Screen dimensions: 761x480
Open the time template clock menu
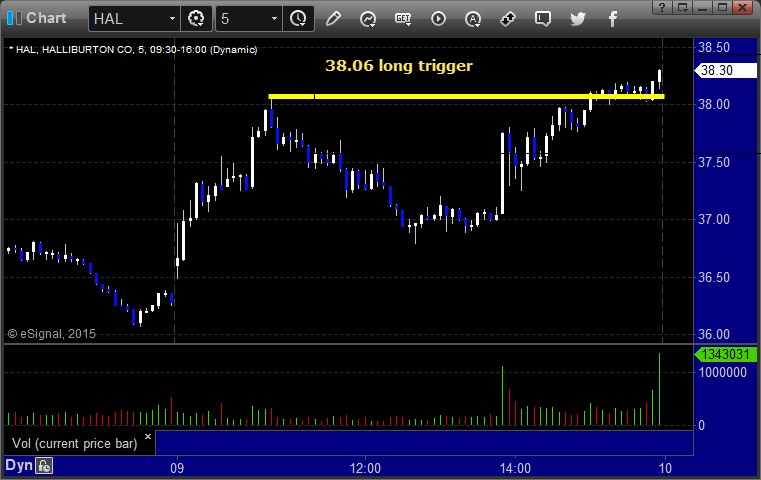(x=298, y=19)
